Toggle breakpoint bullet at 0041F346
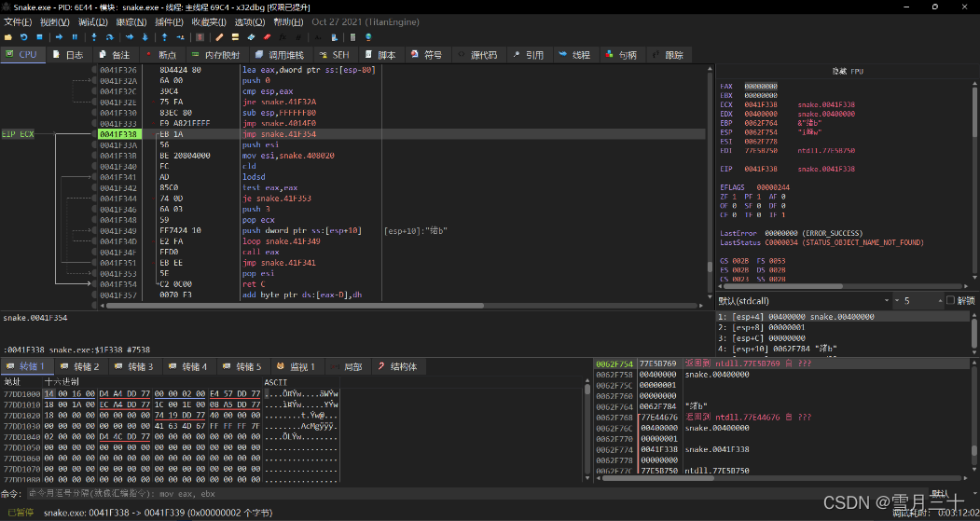 [x=94, y=210]
